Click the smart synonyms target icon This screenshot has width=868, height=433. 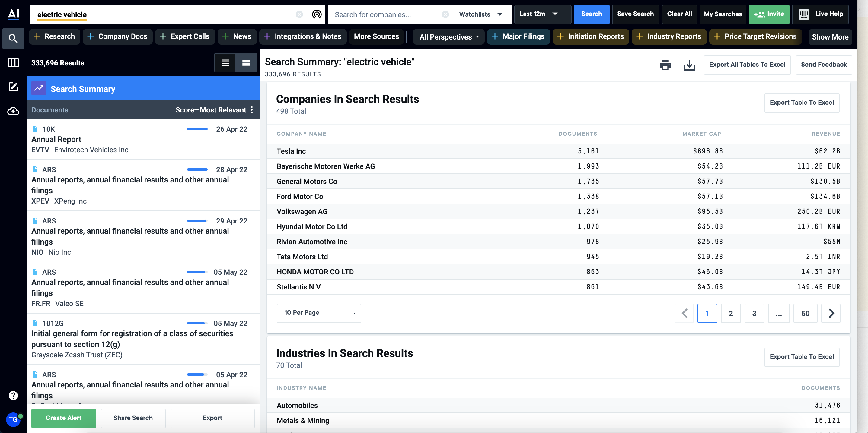pos(317,14)
